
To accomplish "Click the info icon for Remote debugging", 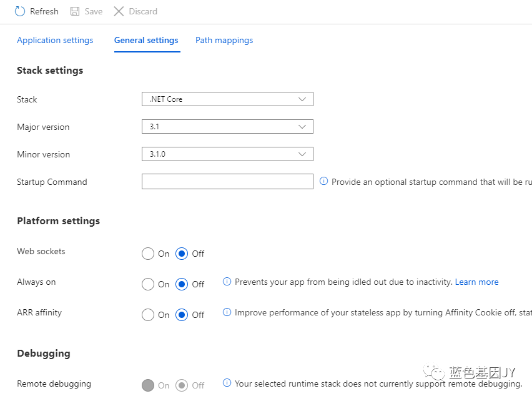I will (x=227, y=383).
